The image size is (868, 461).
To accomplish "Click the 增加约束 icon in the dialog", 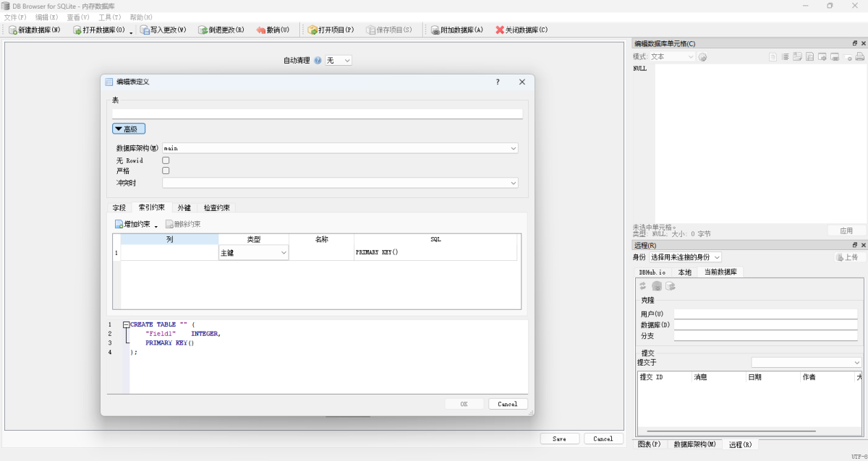I will [x=118, y=223].
